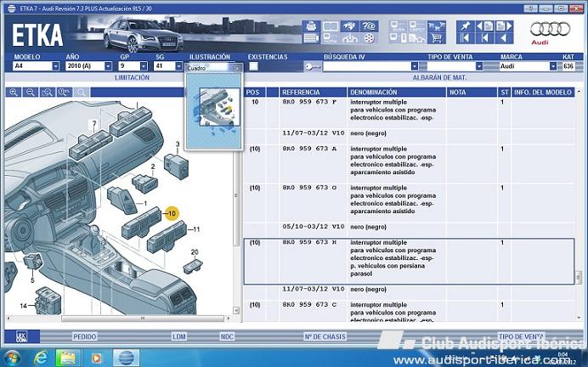This screenshot has height=367, width=588.
Task: Click the REFERENCIA column header
Action: (x=313, y=93)
